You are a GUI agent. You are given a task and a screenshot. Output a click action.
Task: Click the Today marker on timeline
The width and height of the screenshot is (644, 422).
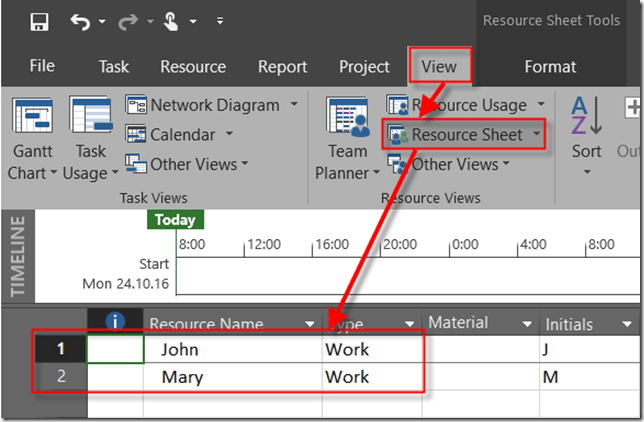(175, 220)
